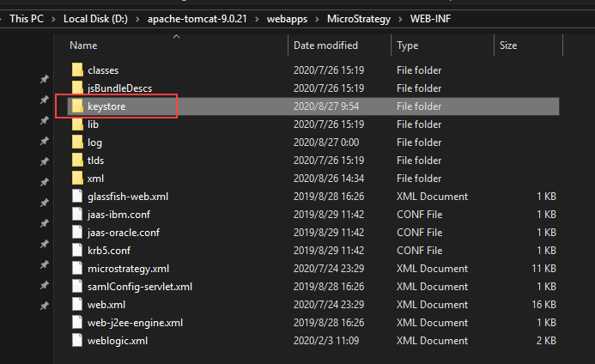Click the classes folder icon
The width and height of the screenshot is (595, 364).
coord(76,70)
